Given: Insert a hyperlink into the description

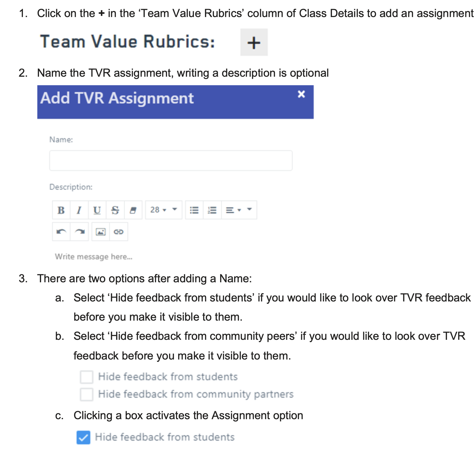Looking at the screenshot, I should 119,232.
